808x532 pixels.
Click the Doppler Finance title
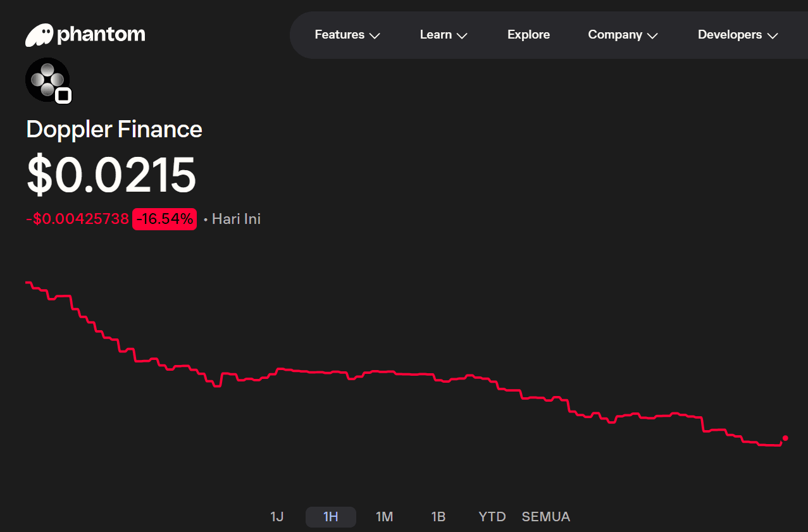point(115,129)
